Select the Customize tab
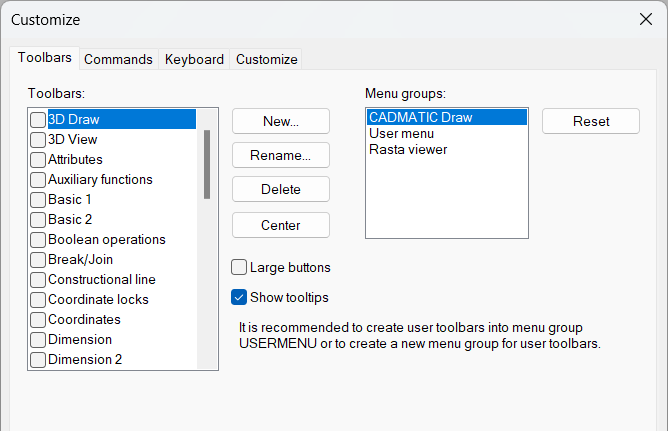This screenshot has width=668, height=431. tap(266, 59)
